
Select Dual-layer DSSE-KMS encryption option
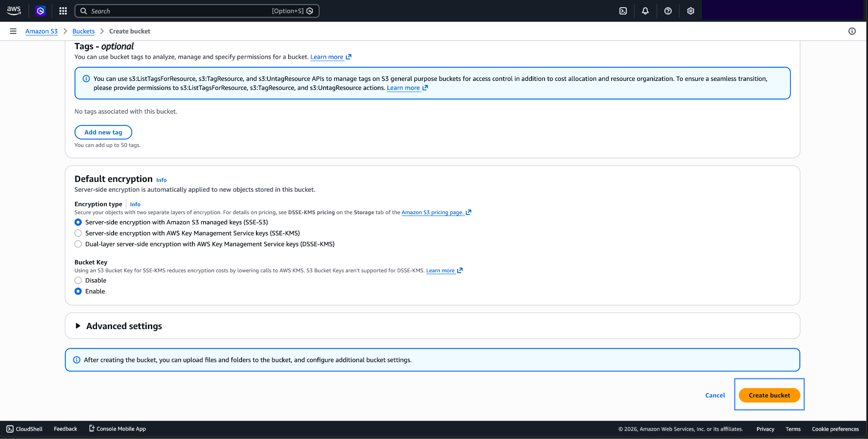point(78,244)
